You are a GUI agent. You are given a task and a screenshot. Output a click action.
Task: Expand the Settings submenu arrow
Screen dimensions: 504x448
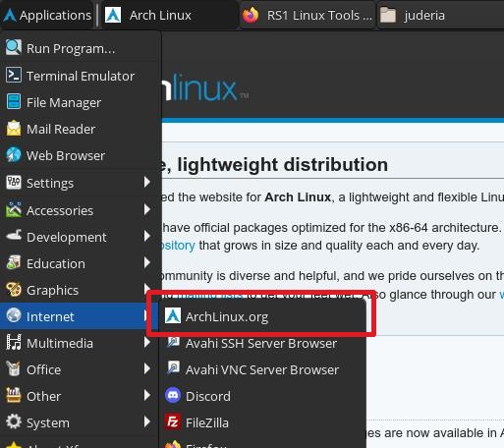147,182
